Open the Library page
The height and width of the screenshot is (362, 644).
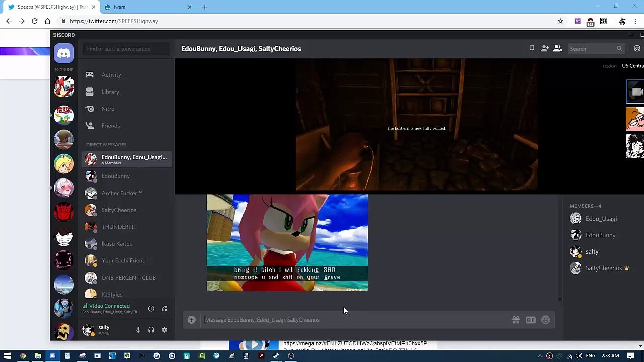(127, 92)
